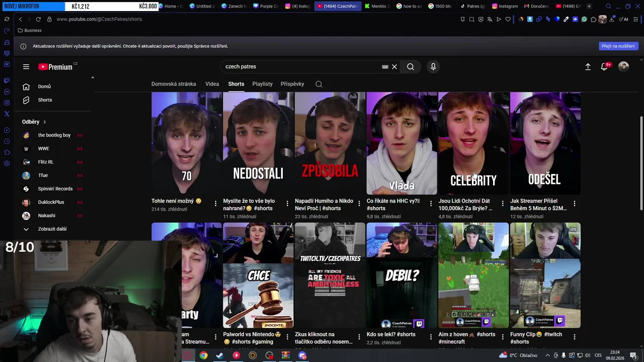Open account avatar menu on YouTube
644x362 pixels.
(623, 66)
